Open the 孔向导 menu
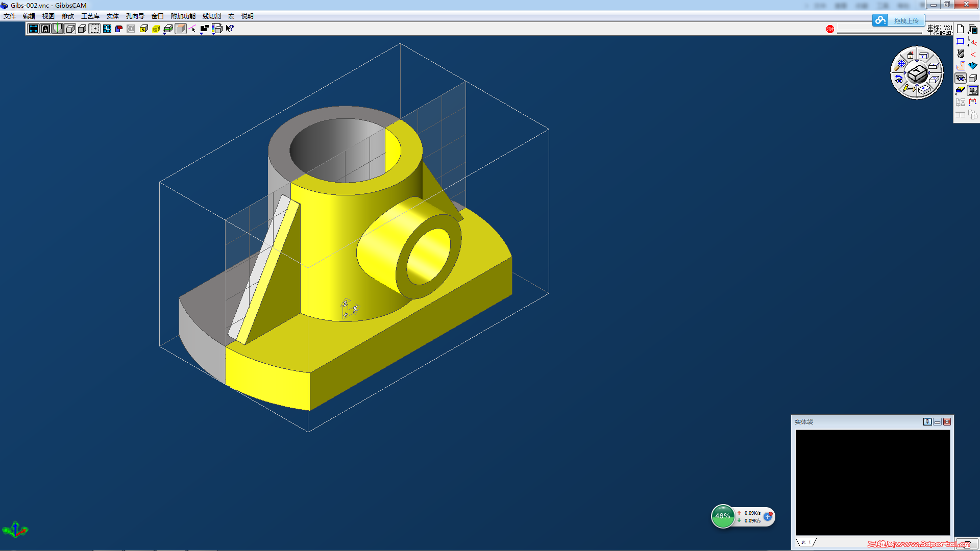The image size is (980, 551). coord(135,16)
